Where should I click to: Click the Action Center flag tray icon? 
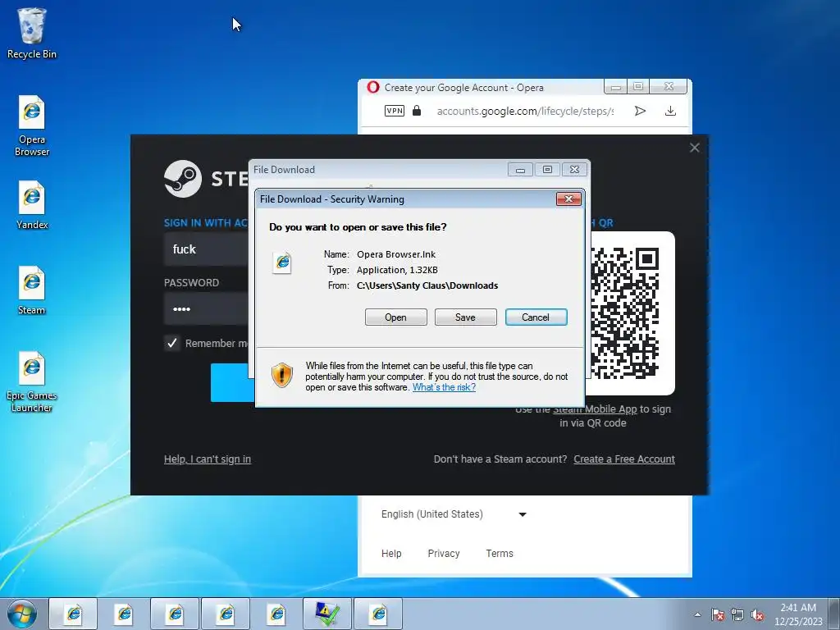point(717,614)
